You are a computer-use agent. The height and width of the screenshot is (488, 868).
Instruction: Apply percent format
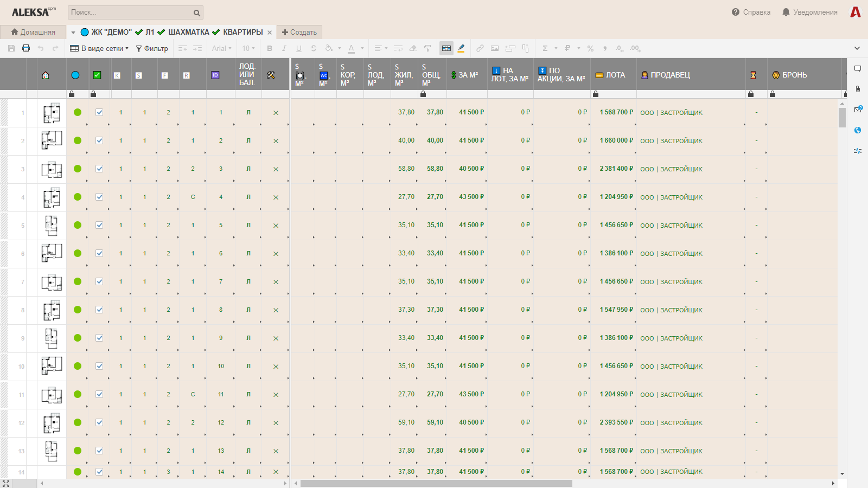coord(590,48)
